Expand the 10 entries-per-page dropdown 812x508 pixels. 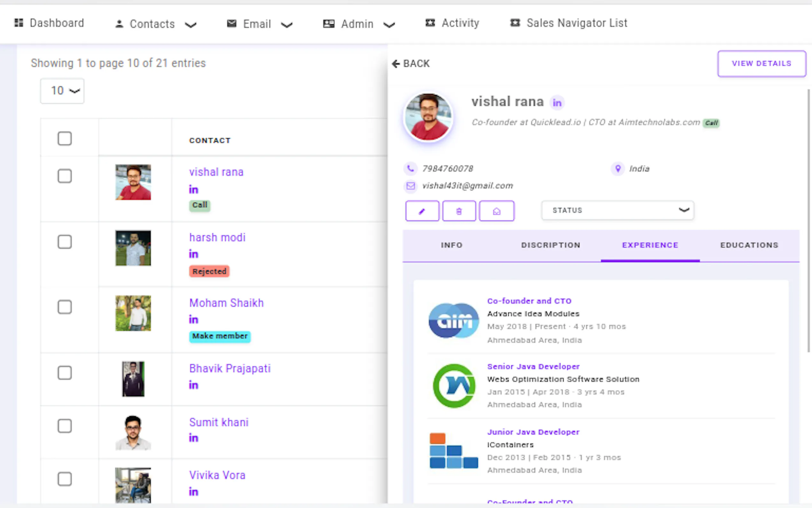pyautogui.click(x=62, y=91)
